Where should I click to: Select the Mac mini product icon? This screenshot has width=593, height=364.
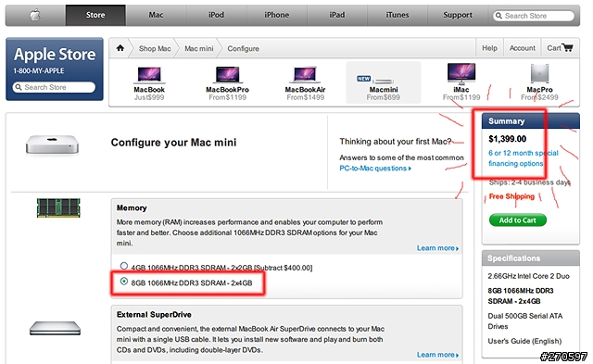click(383, 81)
